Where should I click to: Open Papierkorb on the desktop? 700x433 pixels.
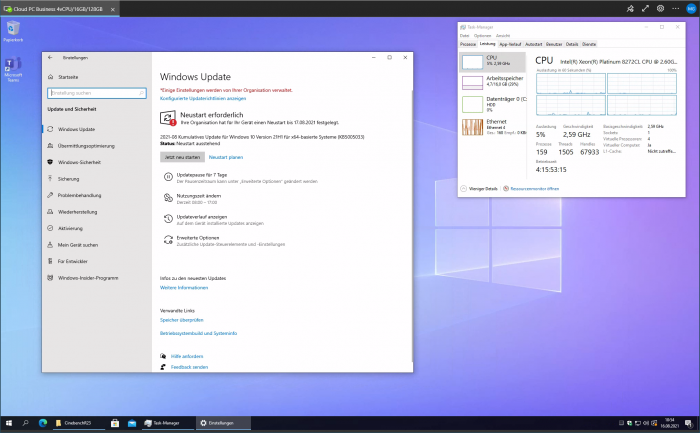tap(13, 31)
